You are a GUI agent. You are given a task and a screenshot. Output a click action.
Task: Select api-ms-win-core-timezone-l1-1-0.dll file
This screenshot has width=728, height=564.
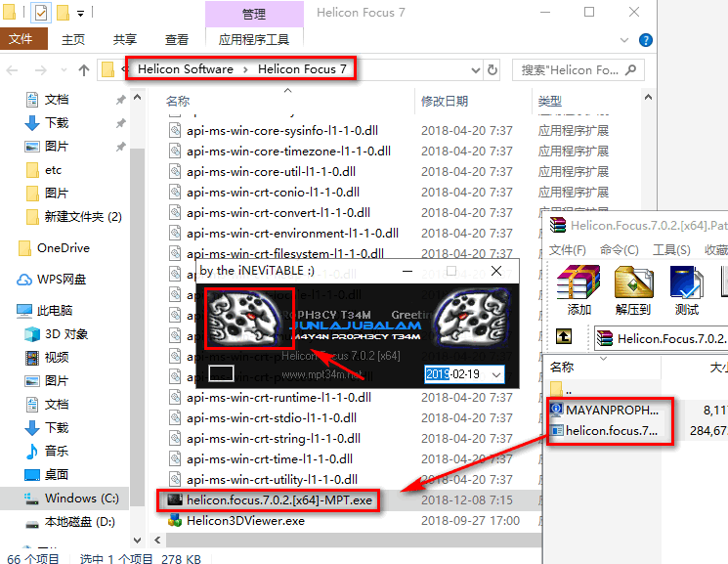288,152
